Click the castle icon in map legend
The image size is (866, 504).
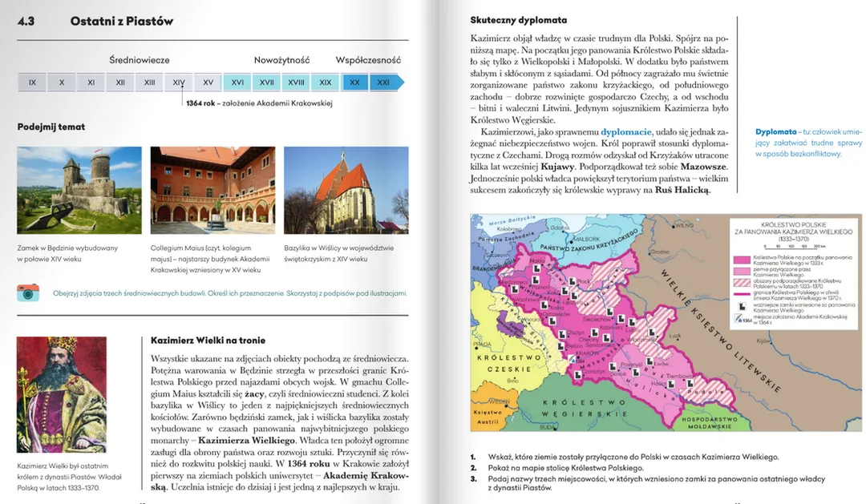pyautogui.click(x=742, y=306)
